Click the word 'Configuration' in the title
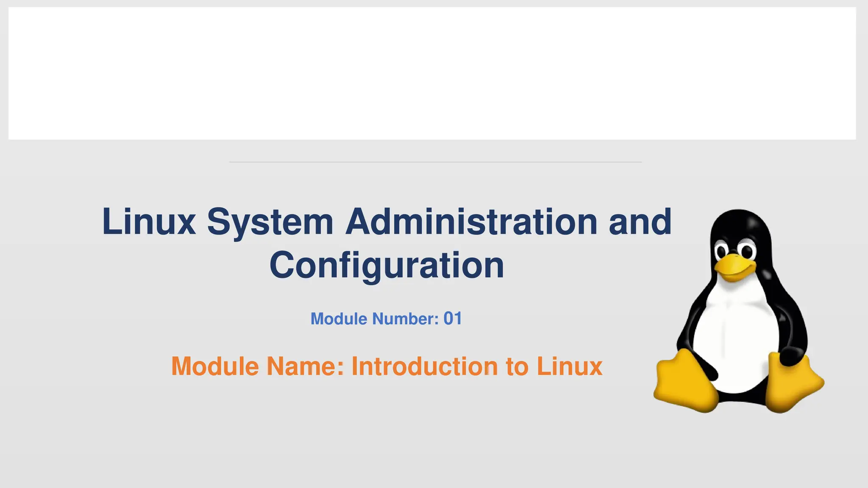This screenshot has width=868, height=488. point(387,265)
